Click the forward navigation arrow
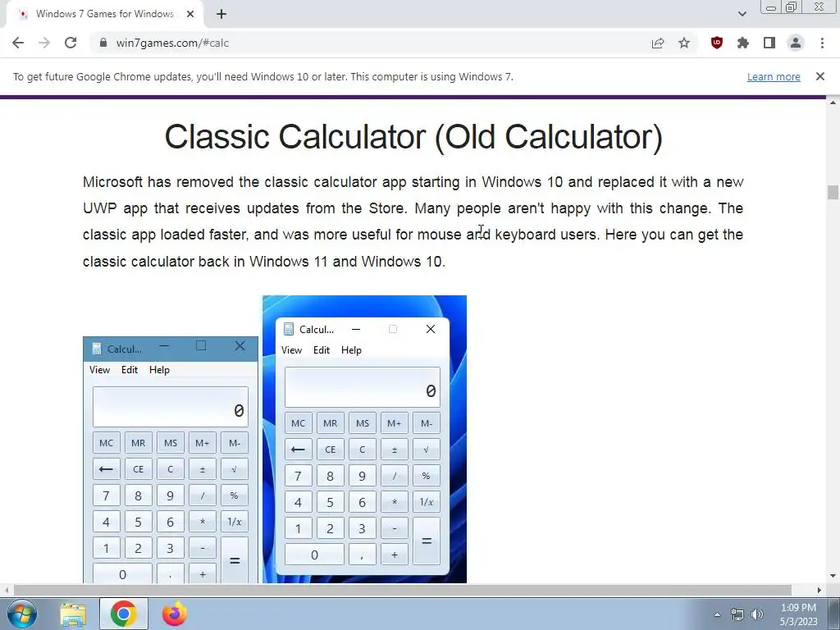This screenshot has width=840, height=630. point(44,43)
